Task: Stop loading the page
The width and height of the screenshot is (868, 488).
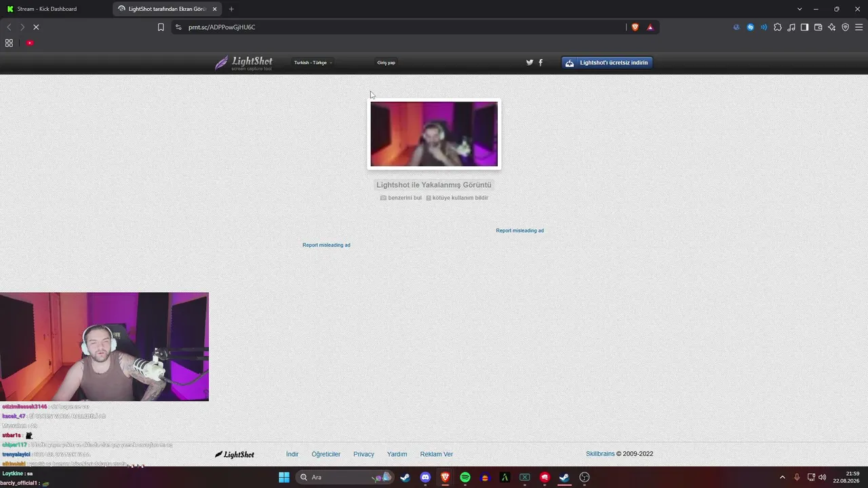Action: [x=36, y=27]
